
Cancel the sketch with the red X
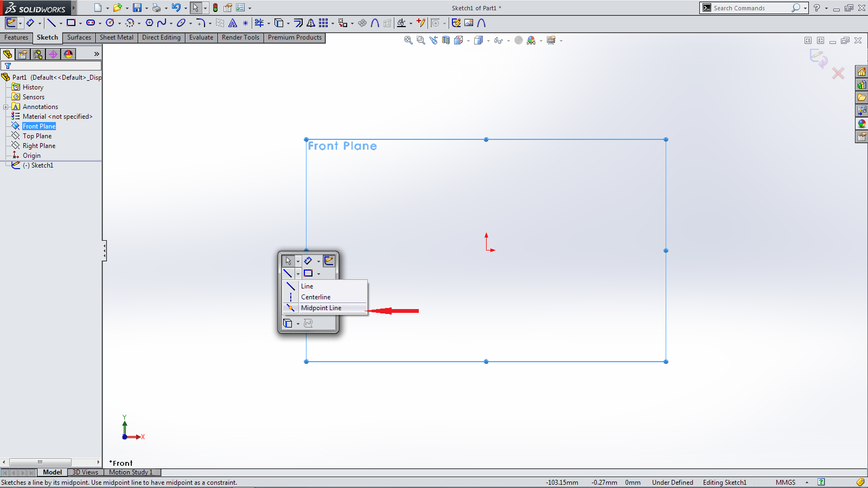pyautogui.click(x=838, y=73)
